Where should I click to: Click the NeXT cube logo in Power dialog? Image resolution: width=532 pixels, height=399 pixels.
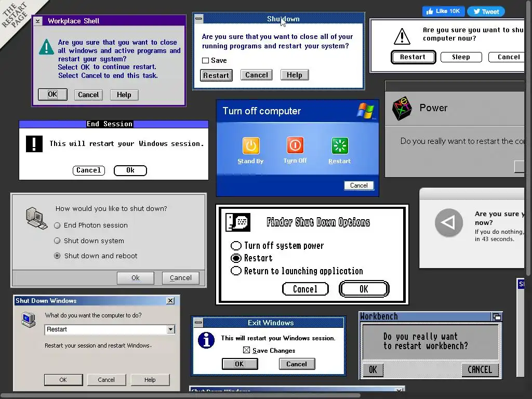[x=402, y=109]
